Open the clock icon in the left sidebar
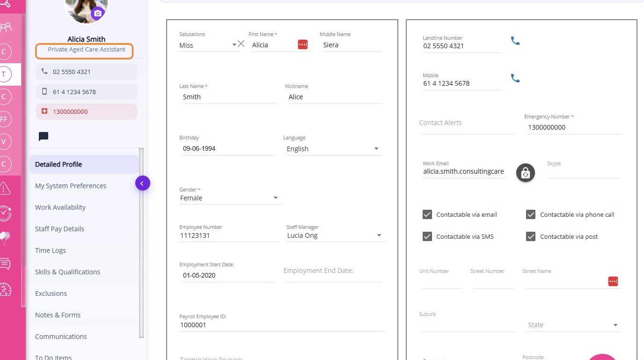This screenshot has width=644, height=360. [x=5, y=213]
